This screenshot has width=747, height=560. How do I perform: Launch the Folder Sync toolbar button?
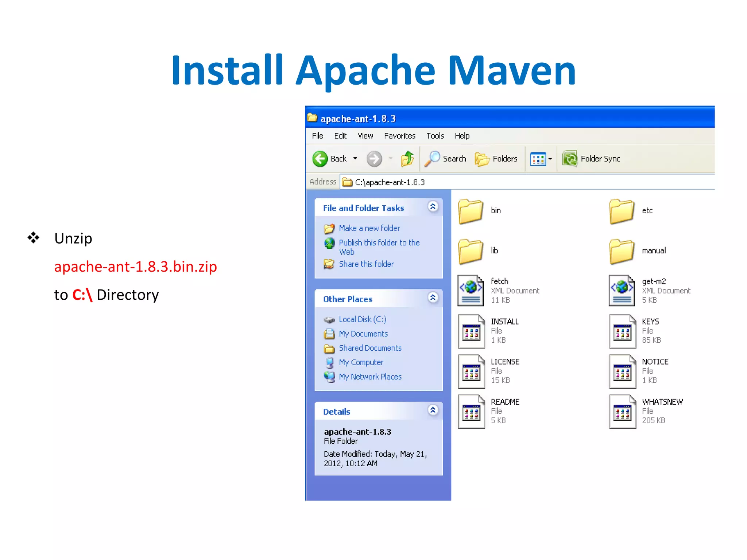pos(591,159)
